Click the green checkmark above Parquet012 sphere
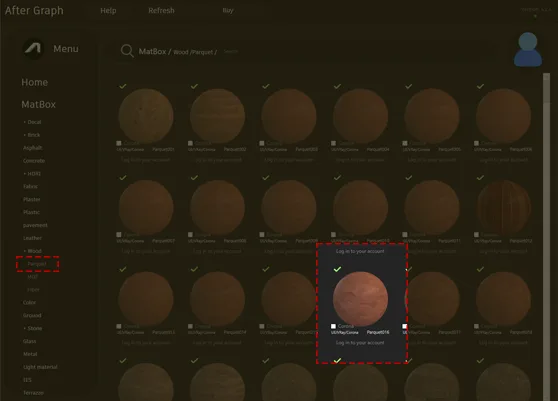Screen dimensions: 558x401 pos(480,178)
